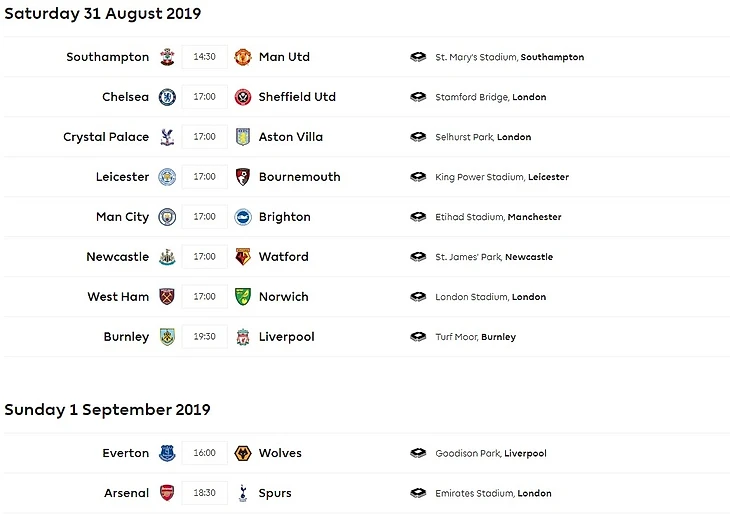Click the Sunday 1 September 2019 heading

click(x=107, y=410)
